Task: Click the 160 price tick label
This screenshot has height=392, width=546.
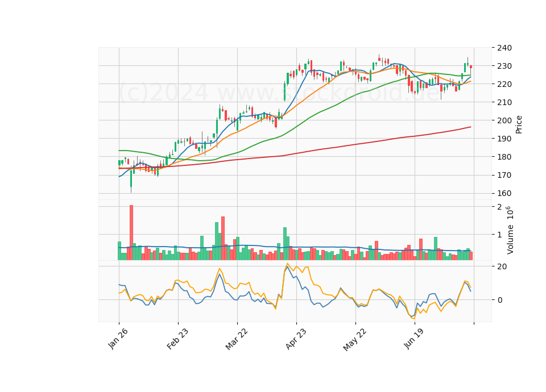Action: click(x=504, y=193)
